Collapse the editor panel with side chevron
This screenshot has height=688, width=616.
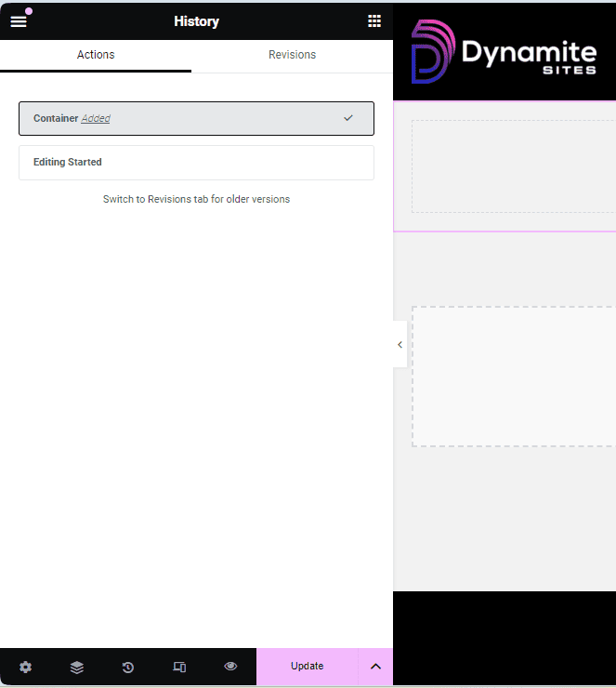(x=400, y=345)
